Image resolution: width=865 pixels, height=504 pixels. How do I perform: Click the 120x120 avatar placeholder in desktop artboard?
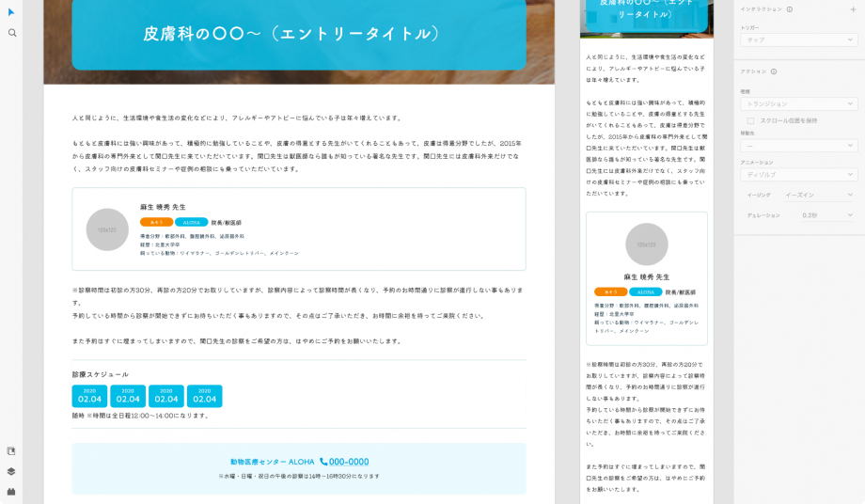click(x=107, y=229)
